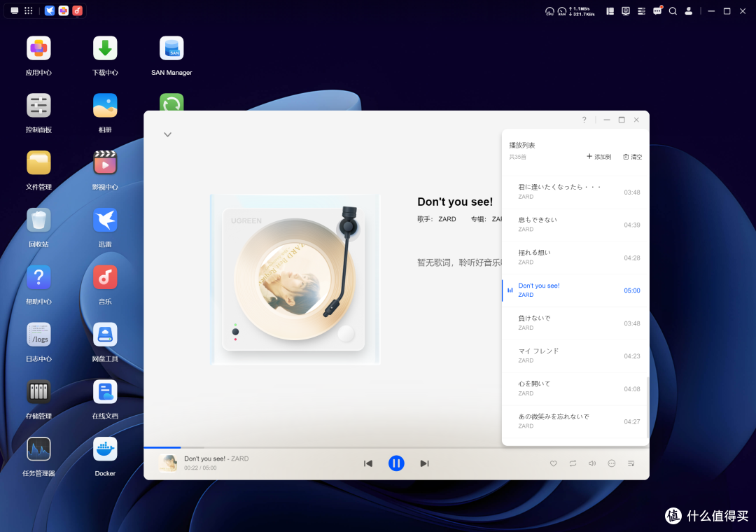The image size is (756, 532).
Task: Open SAN Manager from the desktop
Action: pyautogui.click(x=171, y=49)
